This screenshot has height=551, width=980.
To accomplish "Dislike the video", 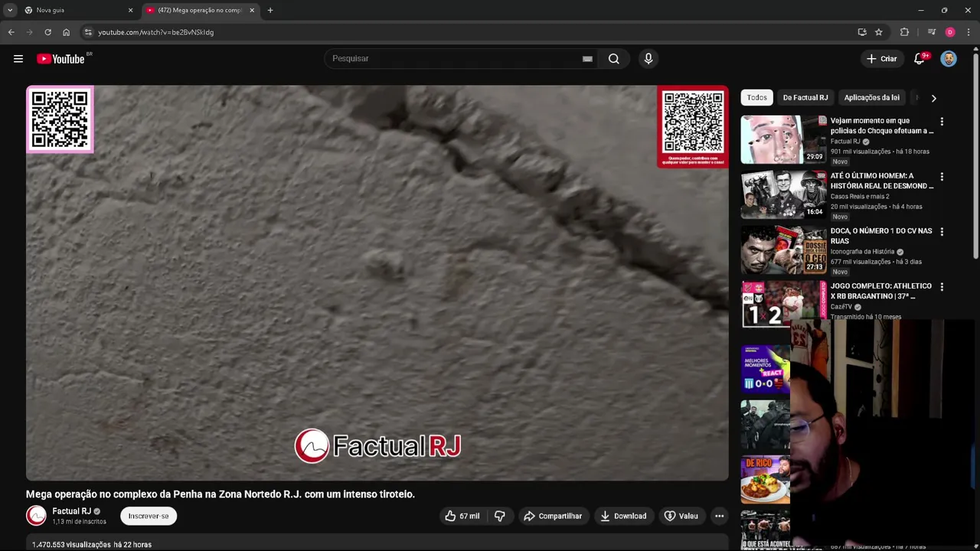I will [499, 516].
